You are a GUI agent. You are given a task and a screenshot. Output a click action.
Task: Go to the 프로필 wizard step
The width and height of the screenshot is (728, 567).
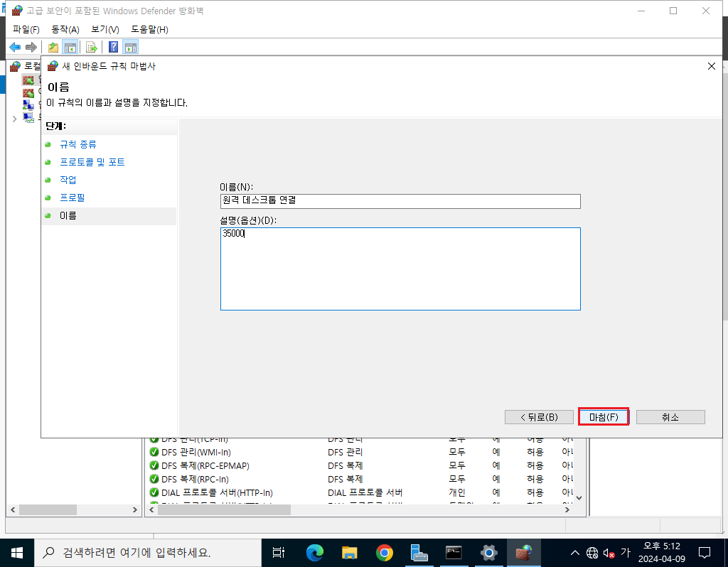coord(72,198)
